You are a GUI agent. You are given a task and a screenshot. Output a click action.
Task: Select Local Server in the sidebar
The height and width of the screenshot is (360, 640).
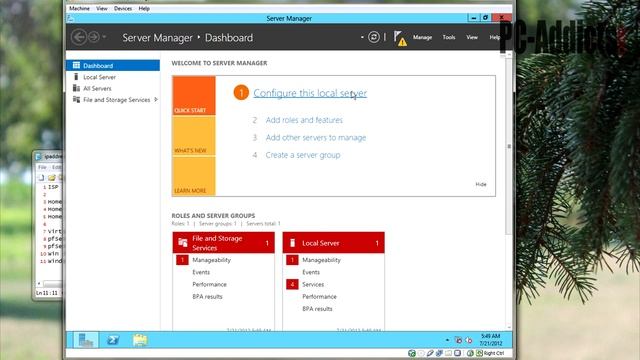[113, 77]
